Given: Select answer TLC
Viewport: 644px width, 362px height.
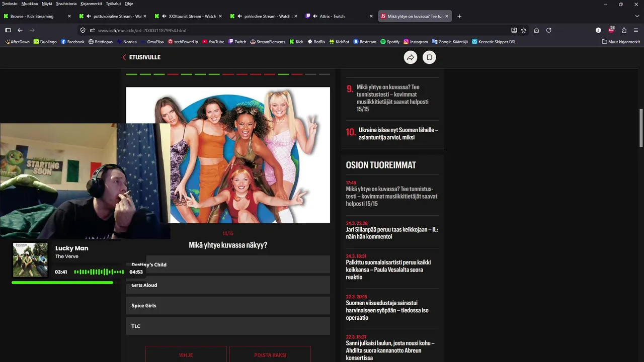Looking at the screenshot, I should point(228,326).
